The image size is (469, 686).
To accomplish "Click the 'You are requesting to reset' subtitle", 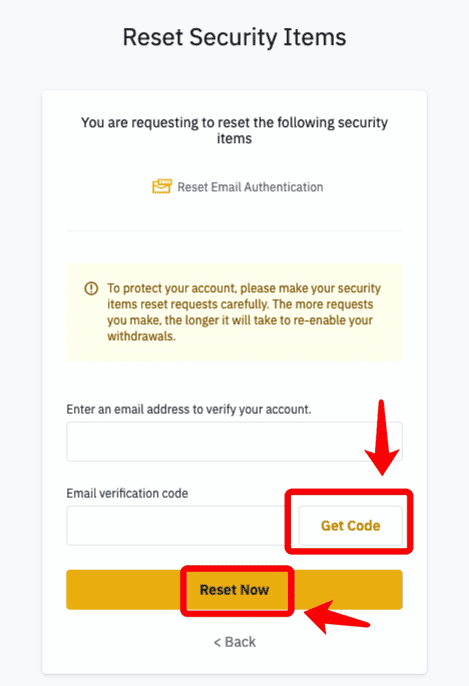I will [234, 130].
